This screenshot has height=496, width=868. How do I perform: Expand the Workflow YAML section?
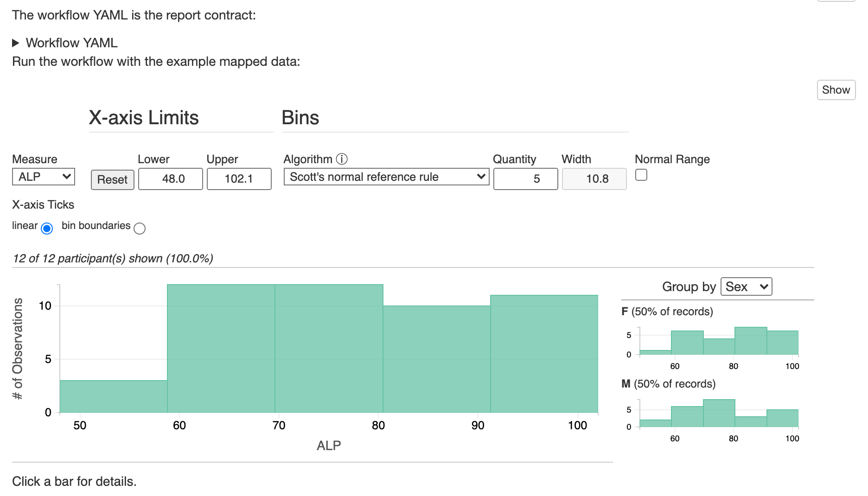click(65, 43)
